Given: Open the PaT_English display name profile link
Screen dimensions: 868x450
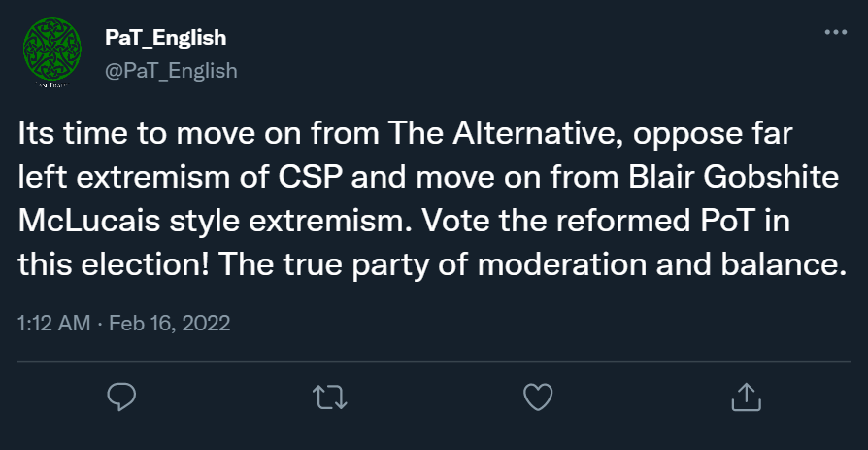Looking at the screenshot, I should click(x=165, y=38).
